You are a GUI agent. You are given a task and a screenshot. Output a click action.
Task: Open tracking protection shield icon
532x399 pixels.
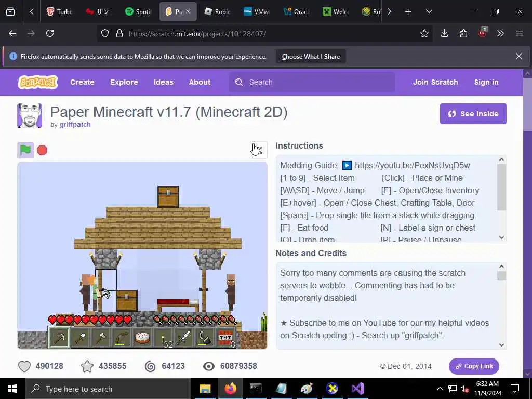(x=105, y=33)
